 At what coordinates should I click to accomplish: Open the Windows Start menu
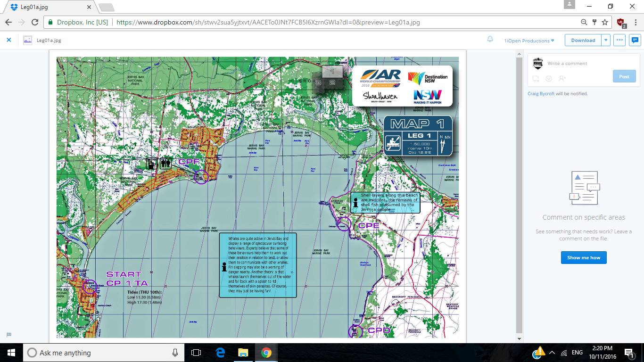click(11, 353)
